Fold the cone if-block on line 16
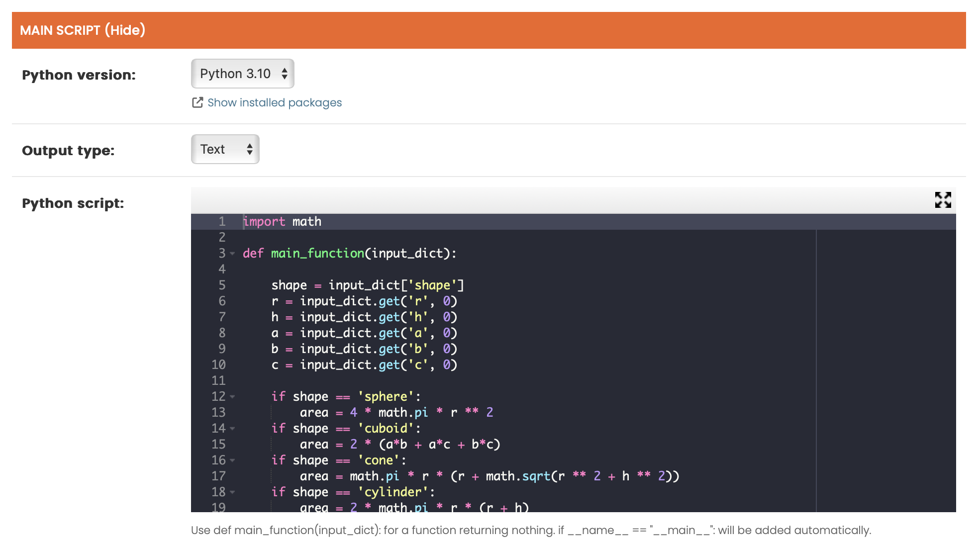This screenshot has width=980, height=544. [232, 460]
